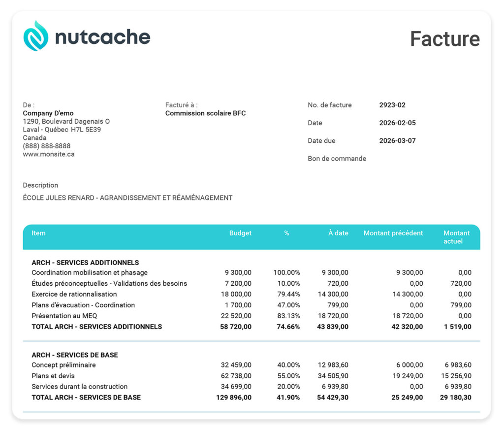The height and width of the screenshot is (430, 504).
Task: Click the Item column header
Action: (x=38, y=233)
